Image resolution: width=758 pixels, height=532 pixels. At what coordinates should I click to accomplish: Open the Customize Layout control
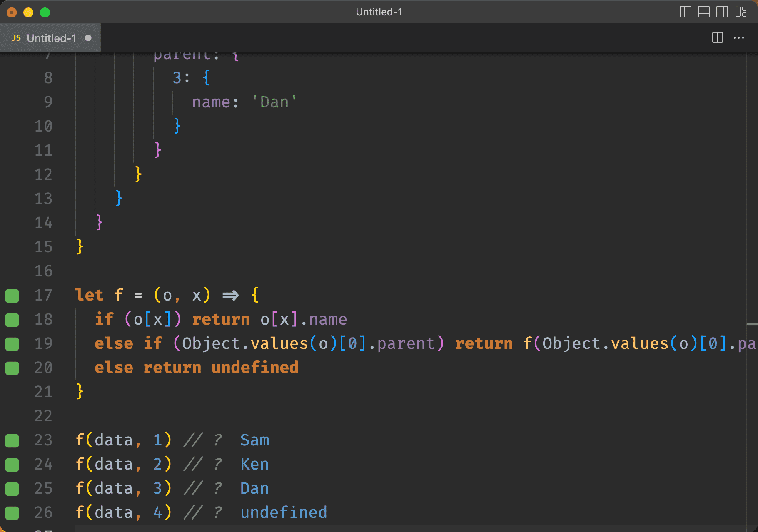pyautogui.click(x=740, y=12)
